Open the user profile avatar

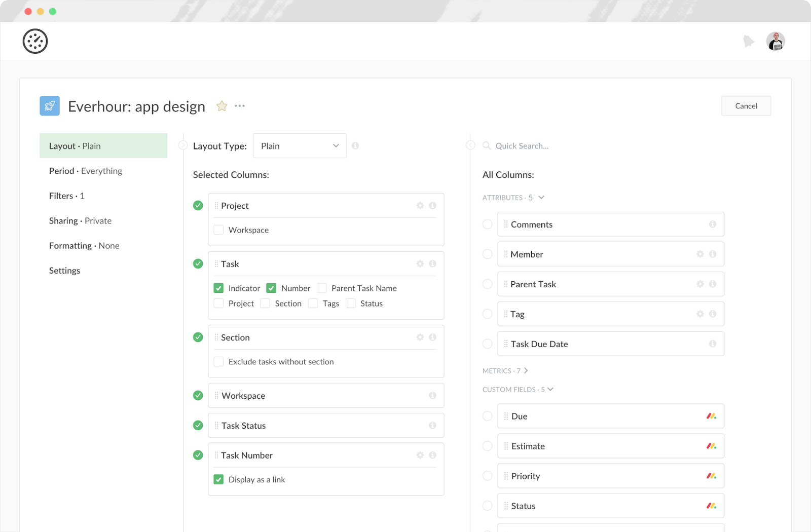(776, 41)
